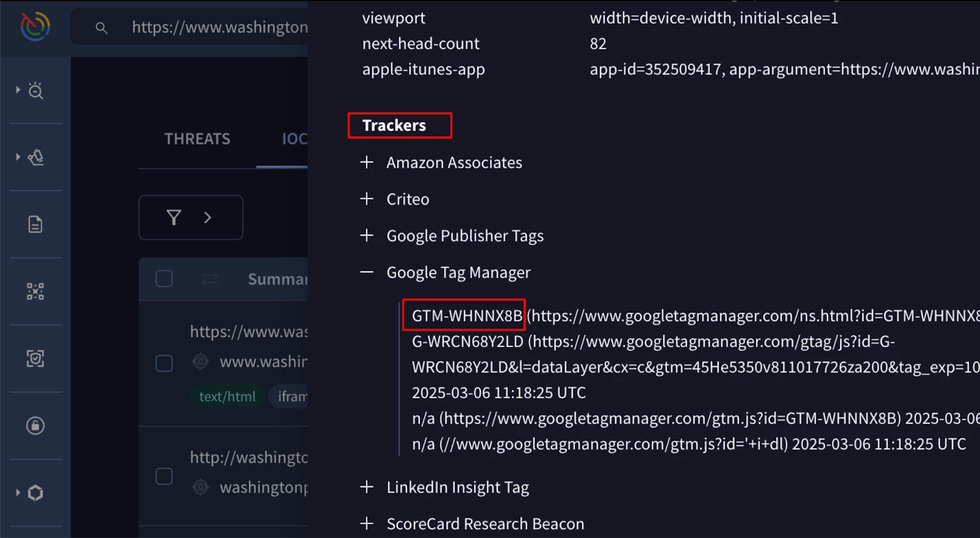Expand the hexagon sidebar submenu arrow
Viewport: 980px width, 538px height.
pyautogui.click(x=18, y=492)
